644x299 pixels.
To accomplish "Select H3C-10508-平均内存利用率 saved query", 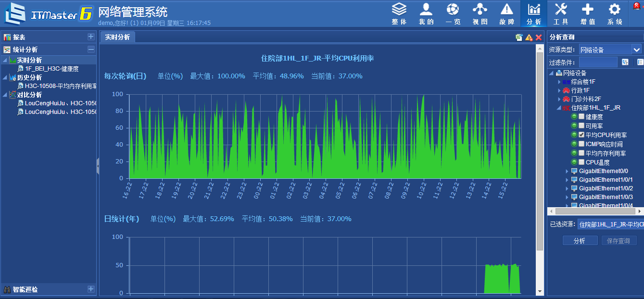I will [x=61, y=86].
